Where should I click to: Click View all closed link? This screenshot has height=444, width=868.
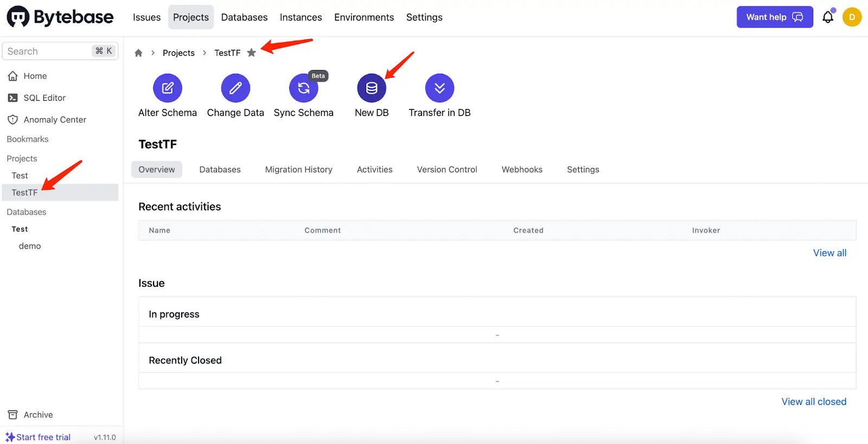(814, 402)
